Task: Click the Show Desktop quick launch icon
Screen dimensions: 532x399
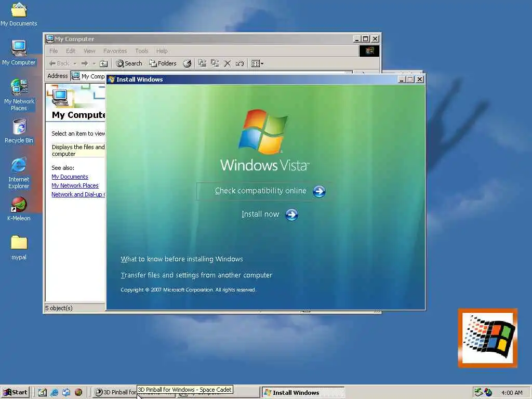Action: tap(43, 393)
